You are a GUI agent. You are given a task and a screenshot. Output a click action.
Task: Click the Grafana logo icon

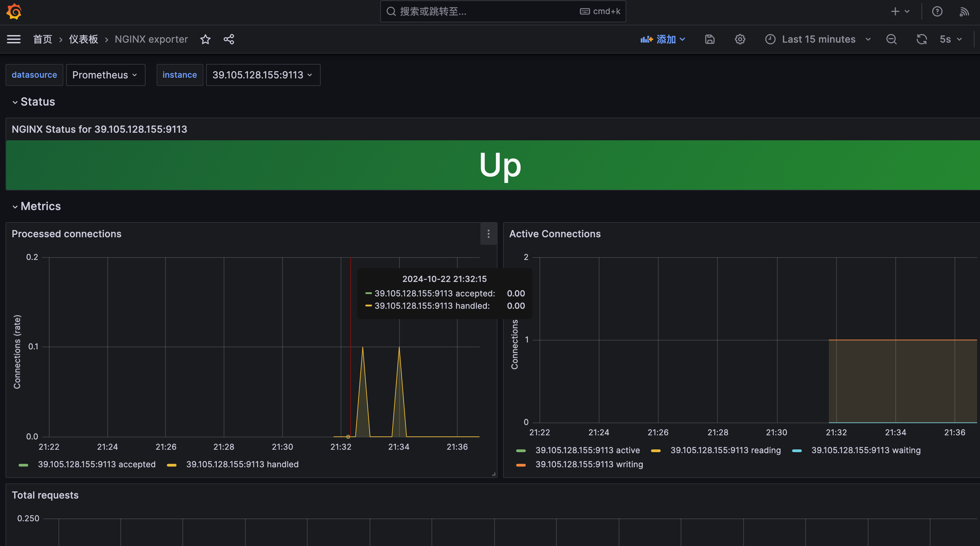pyautogui.click(x=14, y=11)
